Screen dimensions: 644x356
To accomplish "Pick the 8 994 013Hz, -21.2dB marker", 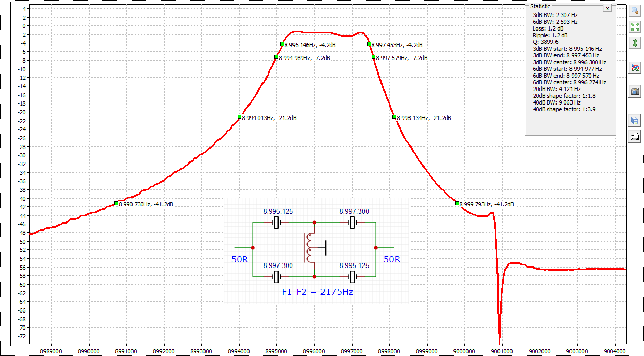I will click(x=239, y=117).
